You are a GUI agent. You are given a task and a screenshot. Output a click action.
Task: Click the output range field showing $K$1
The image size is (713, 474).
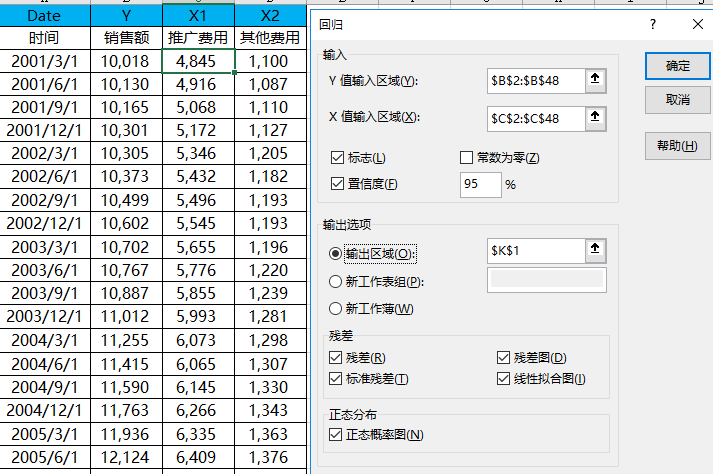536,251
